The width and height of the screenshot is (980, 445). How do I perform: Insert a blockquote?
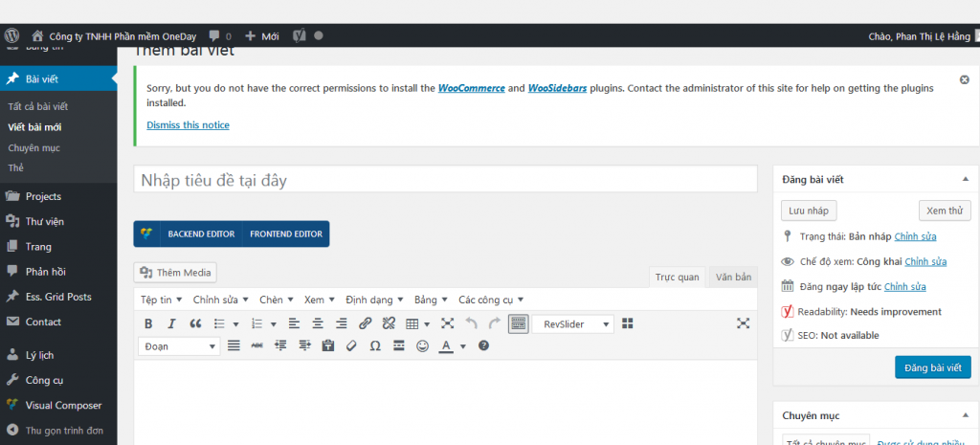coord(196,324)
